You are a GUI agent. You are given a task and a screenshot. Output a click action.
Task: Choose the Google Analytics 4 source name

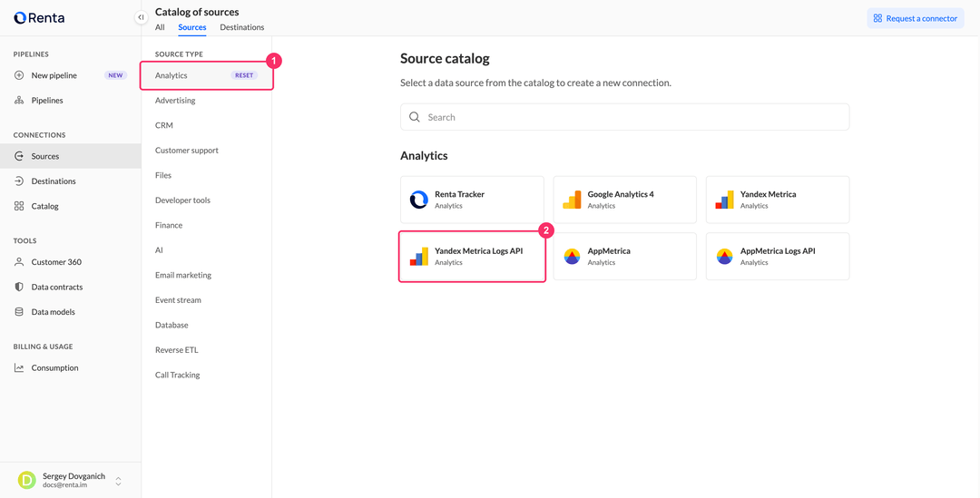(621, 194)
